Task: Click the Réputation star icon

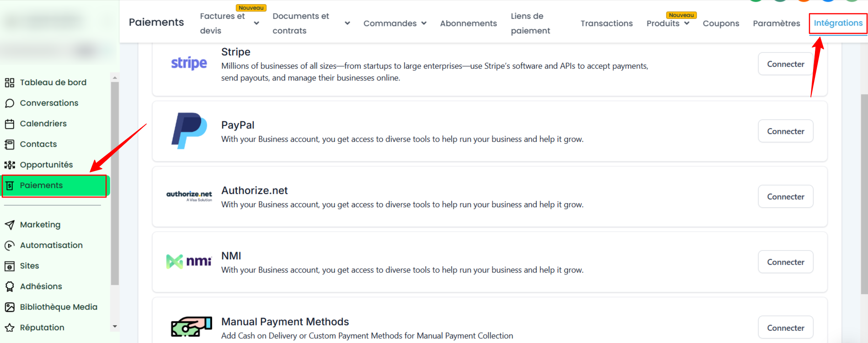Action: pyautogui.click(x=10, y=328)
